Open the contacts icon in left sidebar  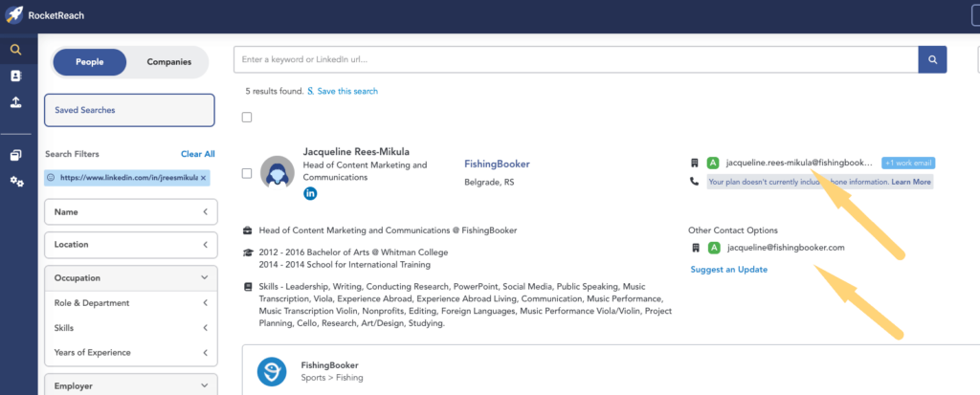(16, 76)
